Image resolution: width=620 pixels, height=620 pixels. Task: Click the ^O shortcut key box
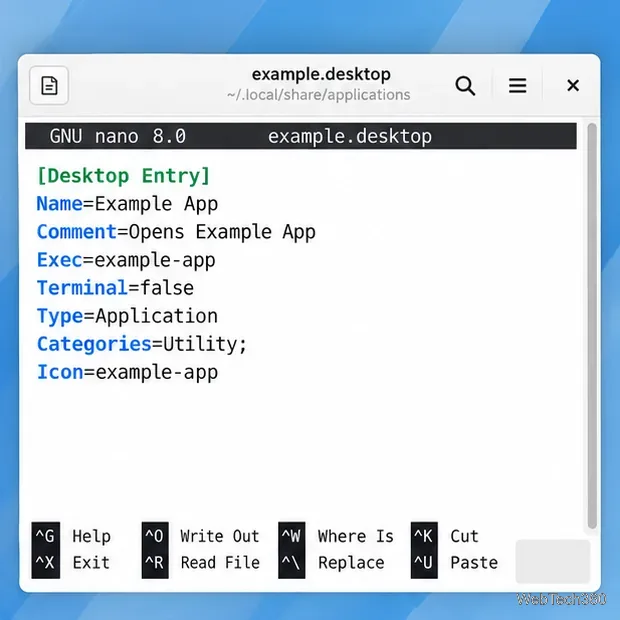point(155,536)
